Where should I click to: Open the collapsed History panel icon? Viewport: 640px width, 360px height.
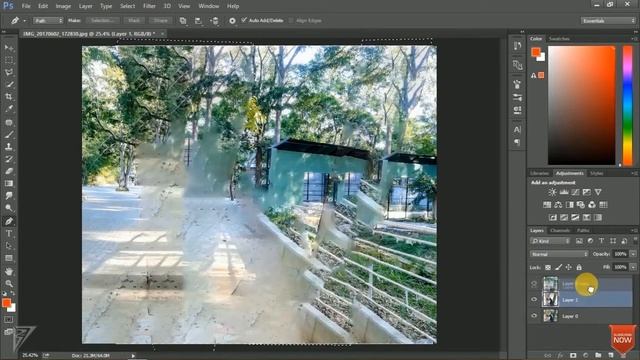pos(517,46)
